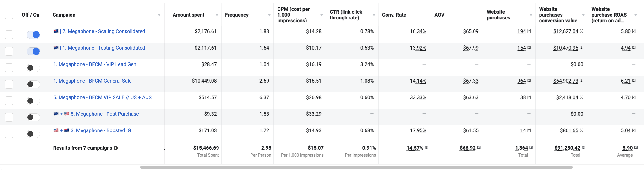Image resolution: width=644 pixels, height=170 pixels.
Task: Click the flag icon on Boosted IG row
Action: coord(56,130)
